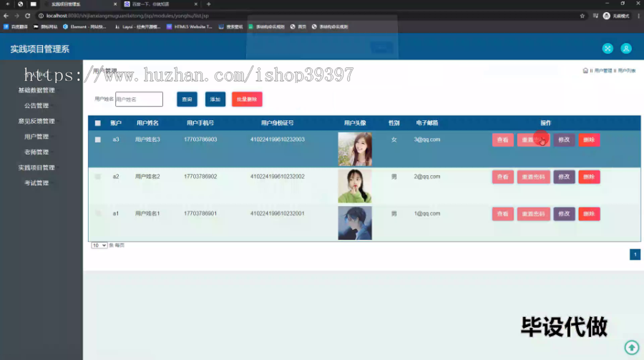The width and height of the screenshot is (644, 360).
Task: Click page number 1 in pagination
Action: 635,254
